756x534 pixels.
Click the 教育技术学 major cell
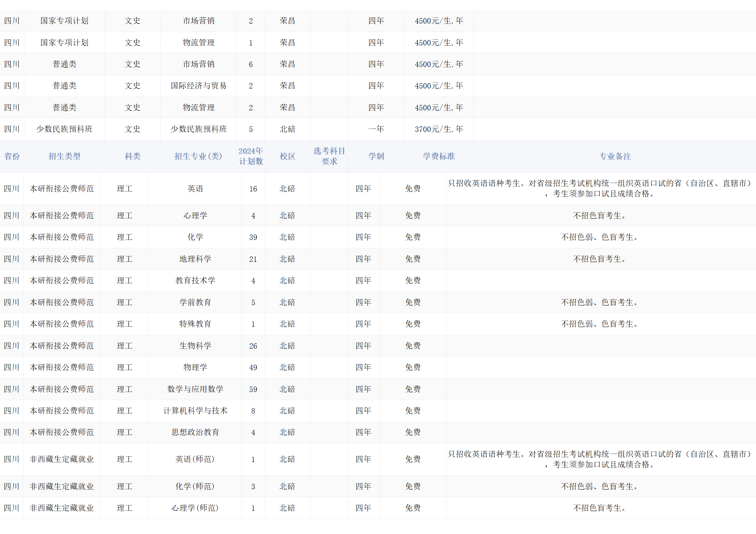195,281
